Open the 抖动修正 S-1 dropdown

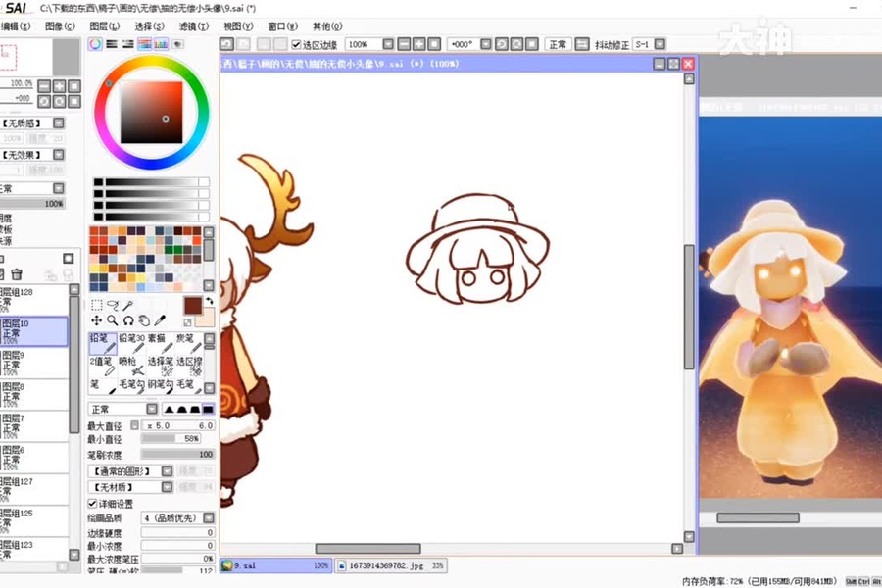pyautogui.click(x=660, y=44)
